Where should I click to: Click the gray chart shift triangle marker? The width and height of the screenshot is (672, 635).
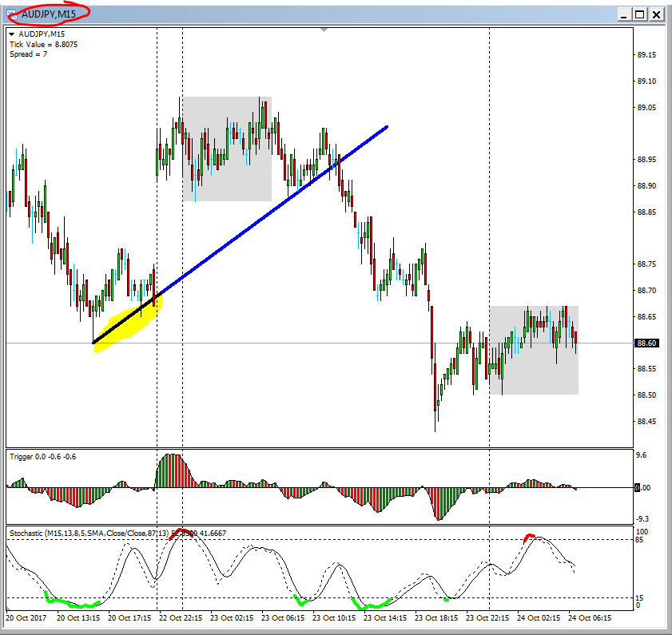click(324, 30)
